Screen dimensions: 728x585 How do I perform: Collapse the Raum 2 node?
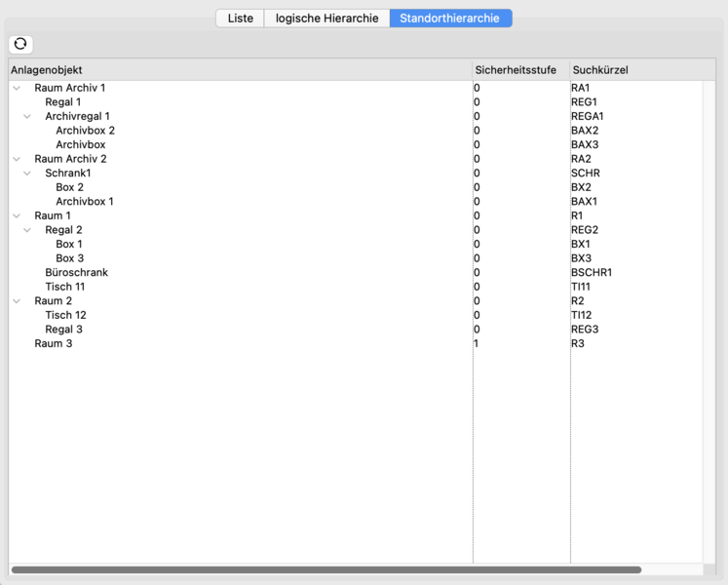(17, 301)
